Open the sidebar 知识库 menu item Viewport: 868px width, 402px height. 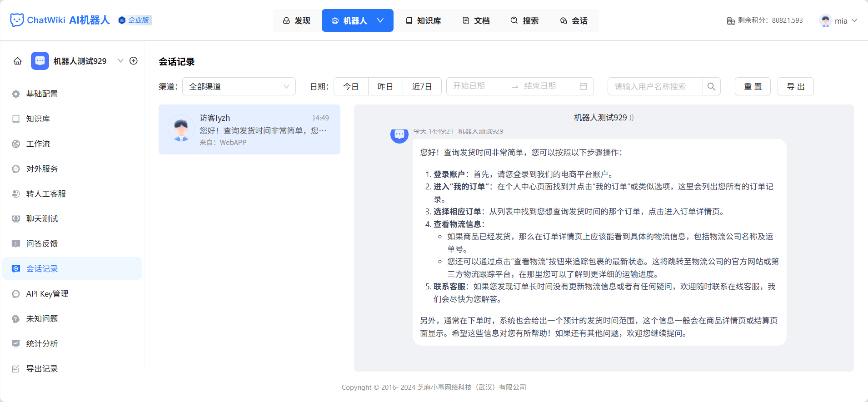[72, 119]
